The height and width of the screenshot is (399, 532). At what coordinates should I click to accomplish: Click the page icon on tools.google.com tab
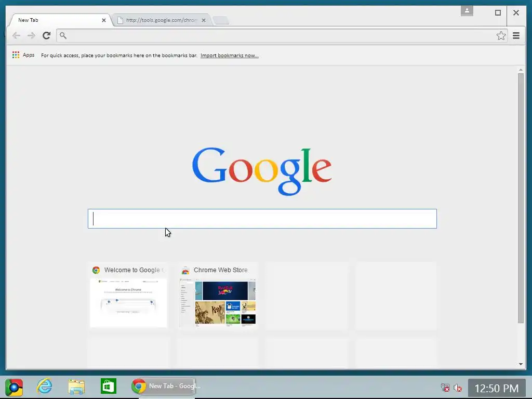(x=120, y=20)
